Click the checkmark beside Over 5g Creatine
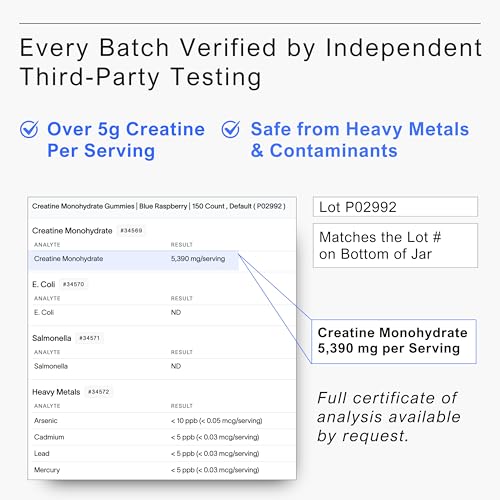Image resolution: width=500 pixels, height=500 pixels. 29,129
